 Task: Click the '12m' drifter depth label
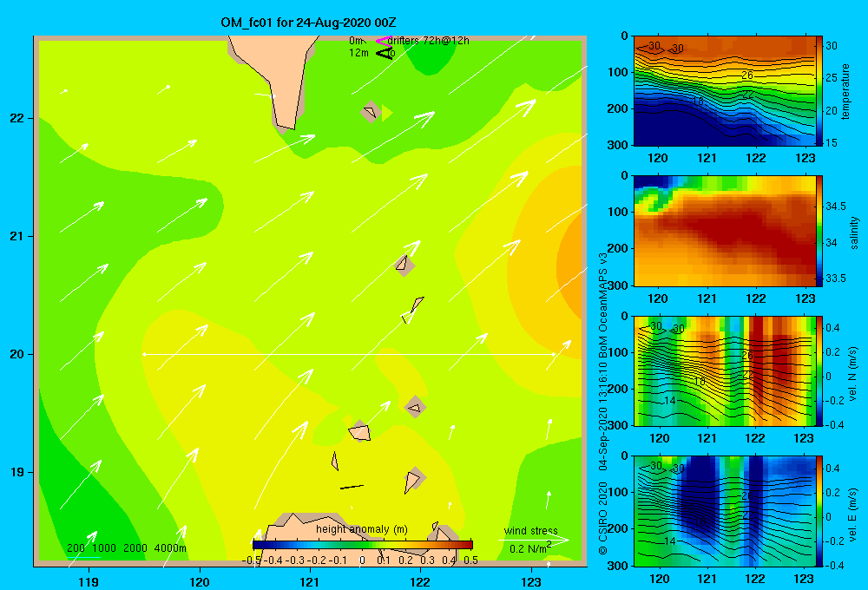coord(358,53)
